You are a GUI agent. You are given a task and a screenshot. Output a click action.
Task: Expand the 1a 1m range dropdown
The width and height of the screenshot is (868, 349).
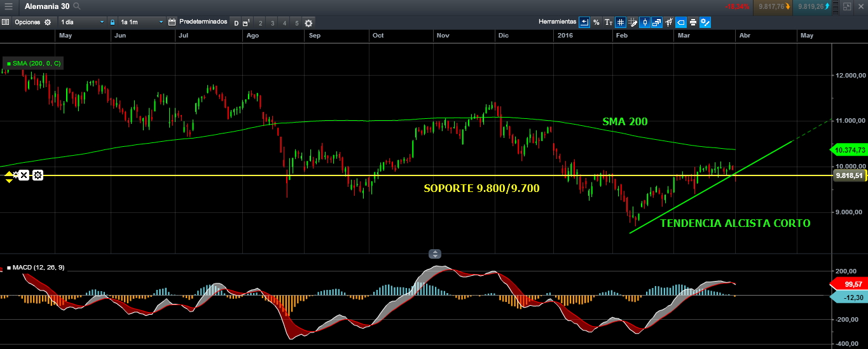(141, 22)
